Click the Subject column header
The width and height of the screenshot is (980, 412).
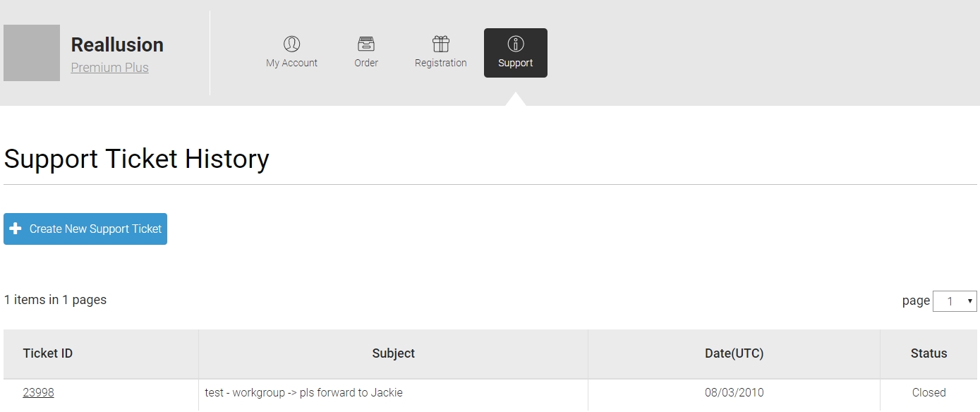[x=393, y=353]
